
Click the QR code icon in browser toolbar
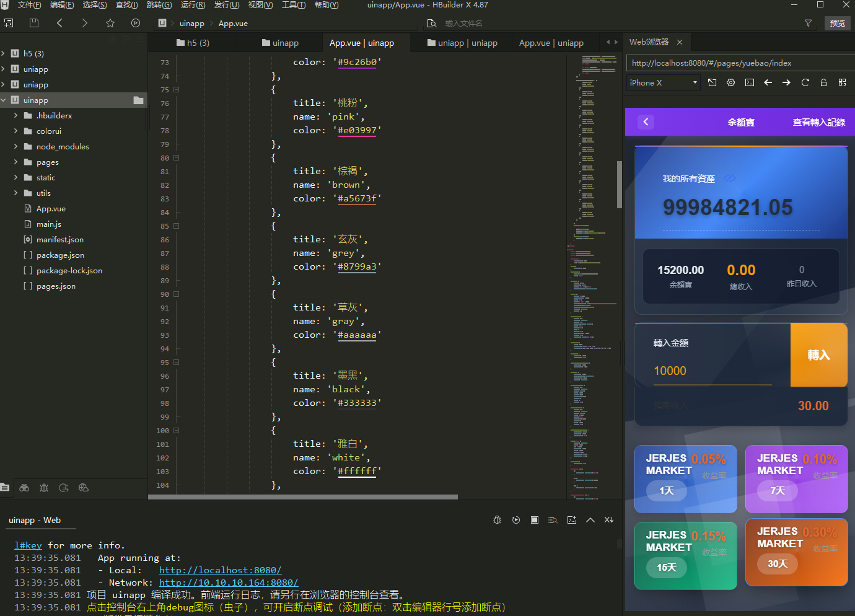[x=843, y=82]
